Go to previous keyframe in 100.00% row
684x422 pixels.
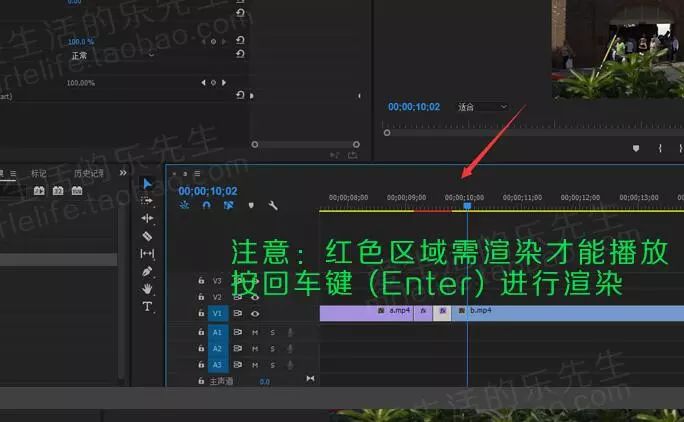(203, 82)
